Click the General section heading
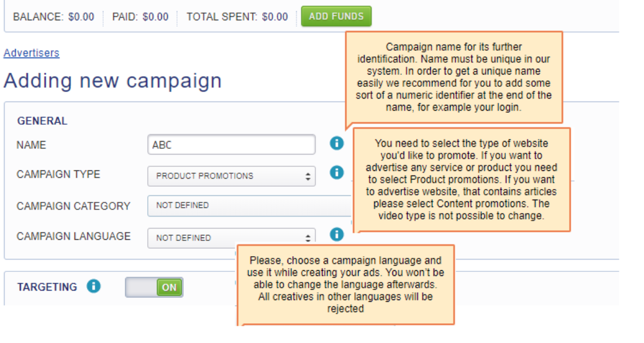644x343 pixels. click(42, 121)
